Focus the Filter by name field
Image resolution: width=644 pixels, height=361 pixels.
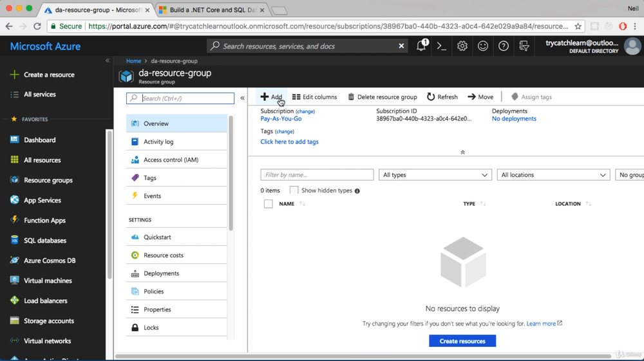[x=317, y=175]
